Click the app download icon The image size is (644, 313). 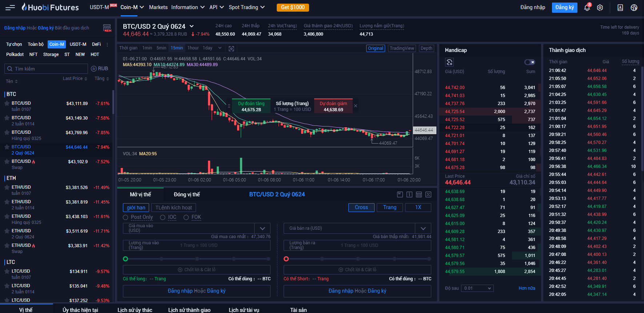[x=620, y=8]
